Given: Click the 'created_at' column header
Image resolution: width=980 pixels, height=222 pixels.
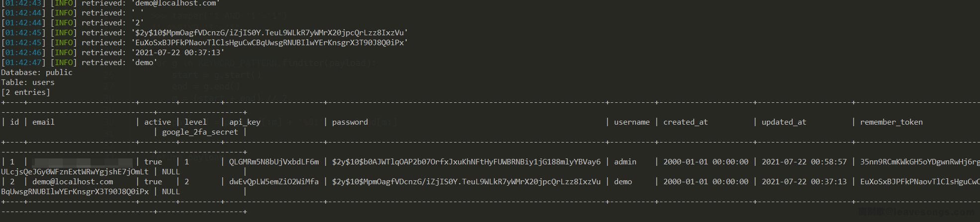Looking at the screenshot, I should [x=685, y=122].
